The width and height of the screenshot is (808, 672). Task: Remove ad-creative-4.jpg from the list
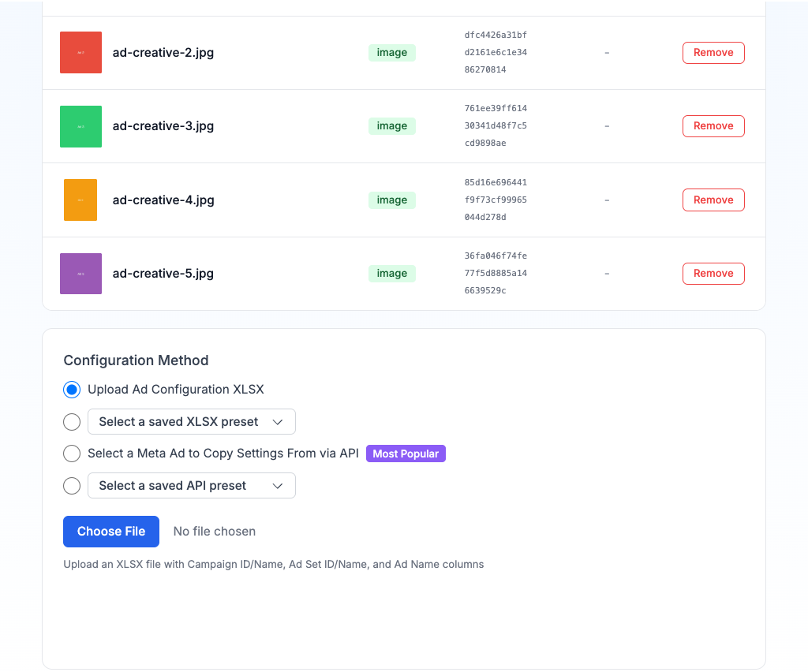click(713, 200)
